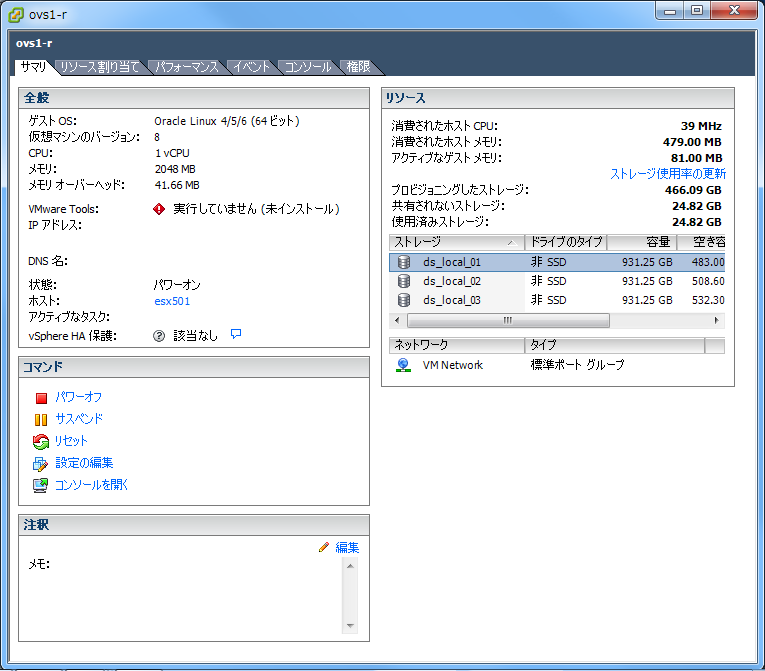Click the vSphere HA speech bubble icon
This screenshot has width=765, height=671.
tap(236, 334)
